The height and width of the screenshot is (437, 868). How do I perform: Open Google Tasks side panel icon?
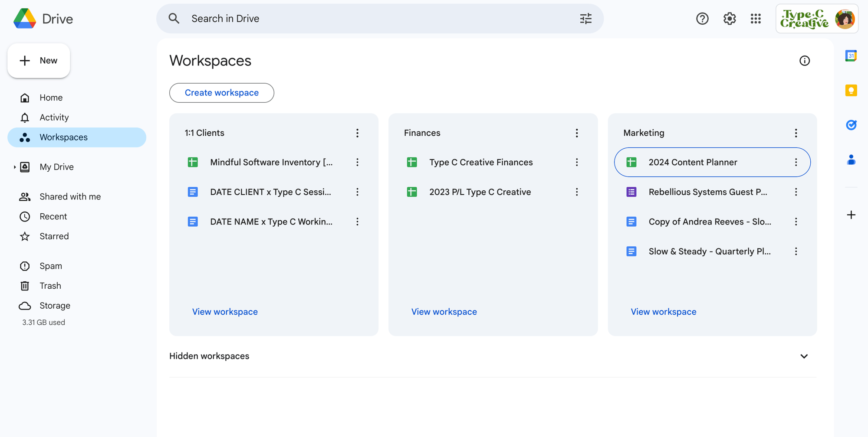(x=851, y=125)
